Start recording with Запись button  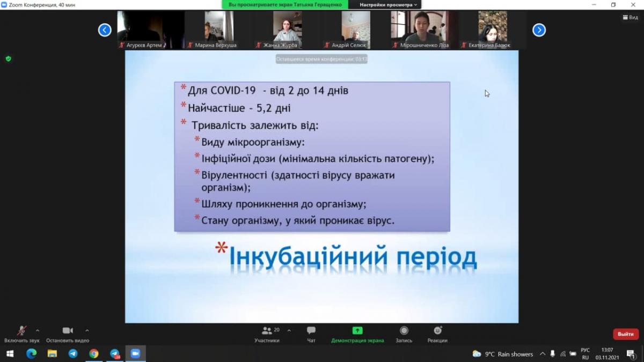tap(404, 334)
